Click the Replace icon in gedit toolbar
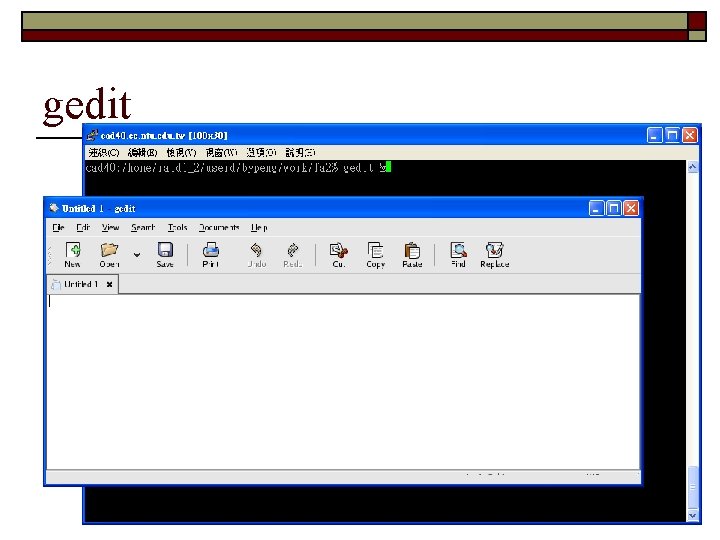The image size is (720, 540). coord(495,250)
